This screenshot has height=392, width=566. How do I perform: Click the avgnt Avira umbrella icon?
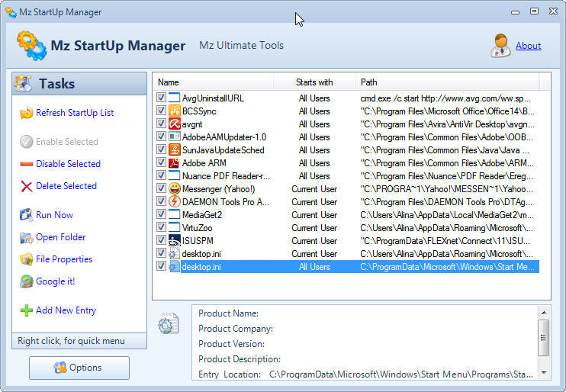[175, 124]
